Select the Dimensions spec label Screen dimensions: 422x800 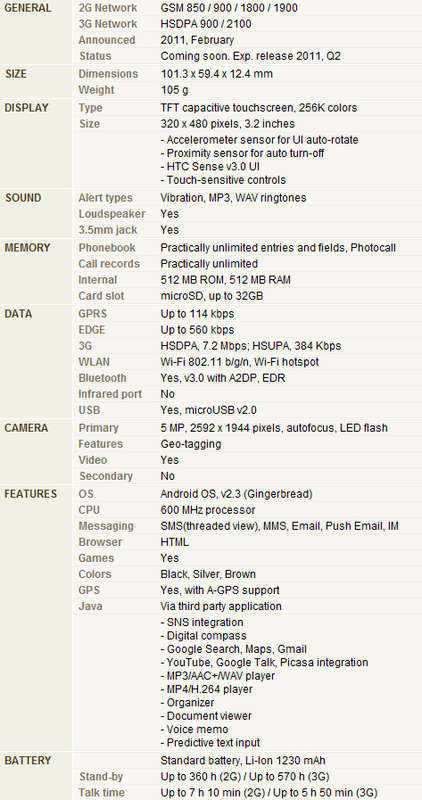(x=108, y=73)
